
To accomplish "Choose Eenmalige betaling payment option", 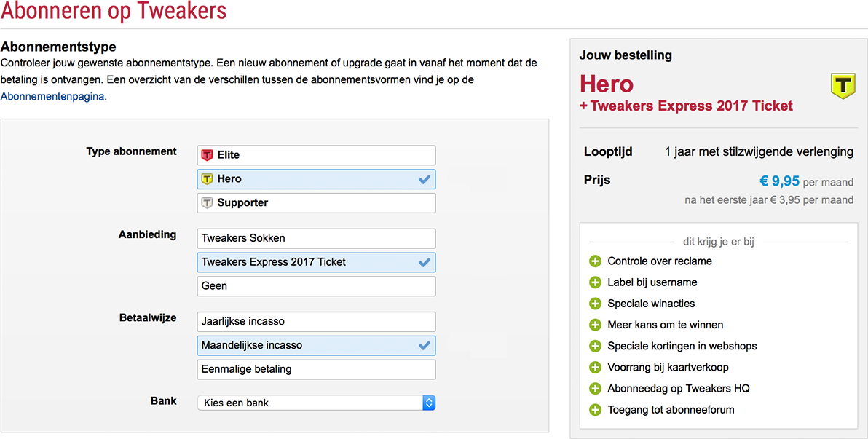I will click(x=316, y=369).
